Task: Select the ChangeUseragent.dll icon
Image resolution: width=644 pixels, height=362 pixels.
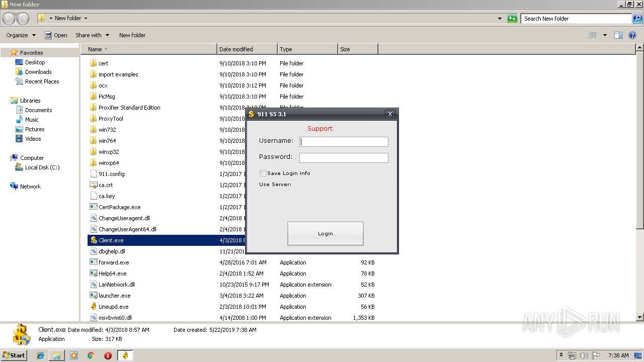Action: [x=93, y=218]
